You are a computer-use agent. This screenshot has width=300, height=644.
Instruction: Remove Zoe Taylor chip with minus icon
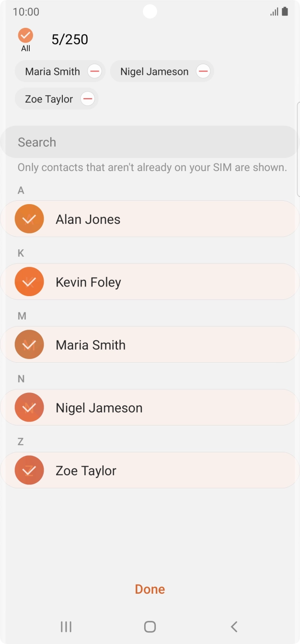click(x=87, y=99)
